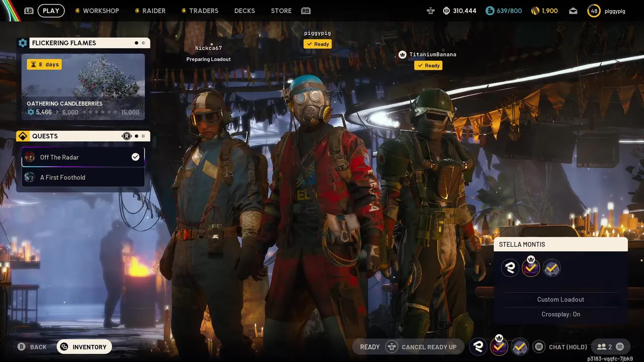Click the 8 days timer badge
This screenshot has height=362, width=644.
[44, 64]
